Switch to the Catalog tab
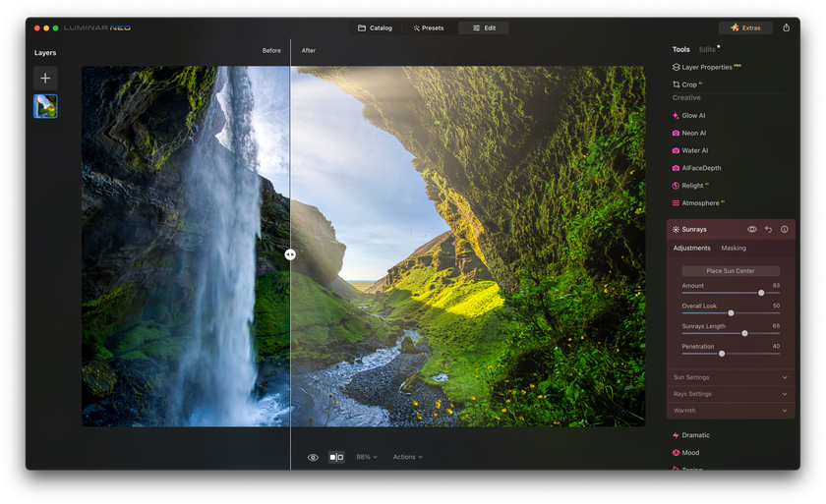Image resolution: width=826 pixels, height=504 pixels. (x=375, y=28)
